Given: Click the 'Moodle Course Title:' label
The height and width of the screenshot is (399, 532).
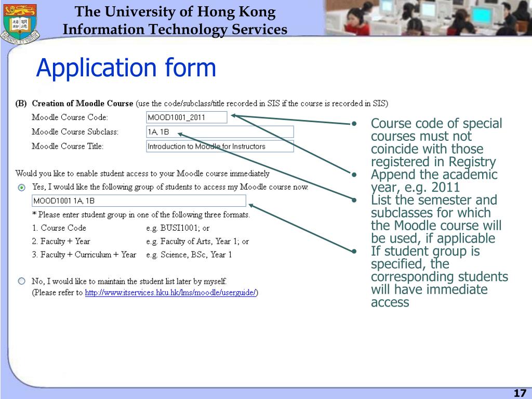Looking at the screenshot, I should pyautogui.click(x=68, y=146).
